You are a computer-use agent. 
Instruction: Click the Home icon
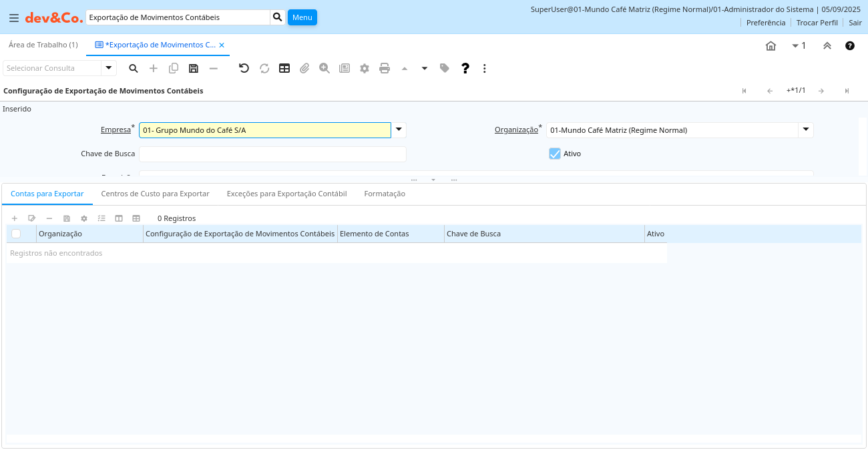click(x=771, y=46)
